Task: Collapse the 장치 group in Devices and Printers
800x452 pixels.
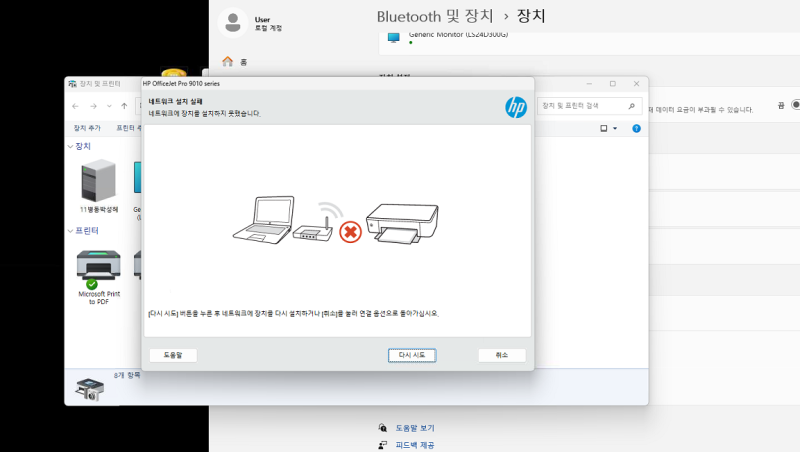Action: pyautogui.click(x=70, y=146)
